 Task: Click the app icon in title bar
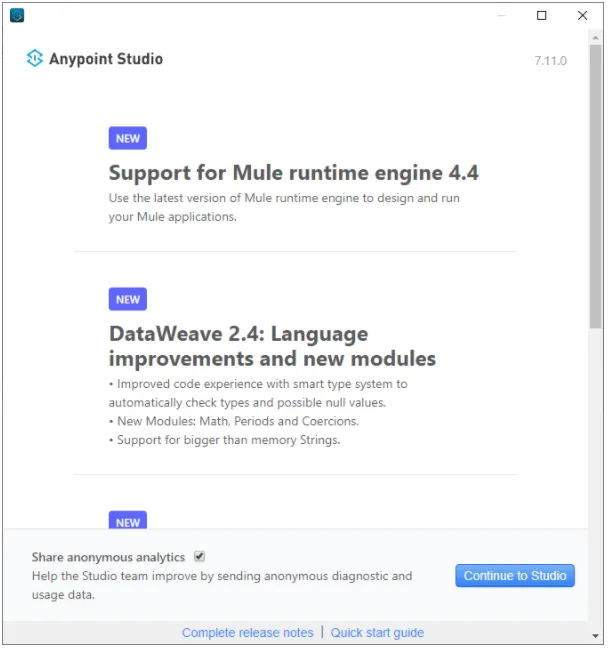(x=17, y=15)
